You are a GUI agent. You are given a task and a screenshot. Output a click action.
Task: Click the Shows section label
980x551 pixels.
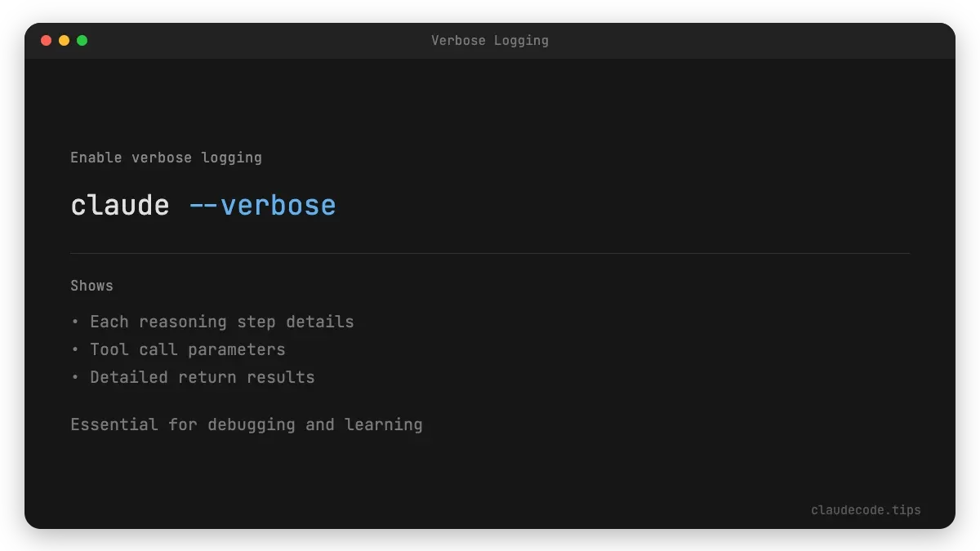coord(91,285)
